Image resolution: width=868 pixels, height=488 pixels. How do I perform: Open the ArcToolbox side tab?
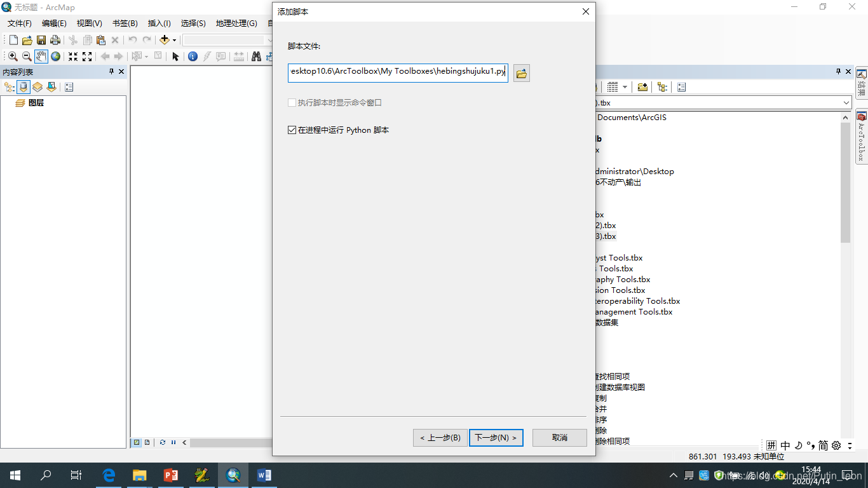[x=862, y=138]
